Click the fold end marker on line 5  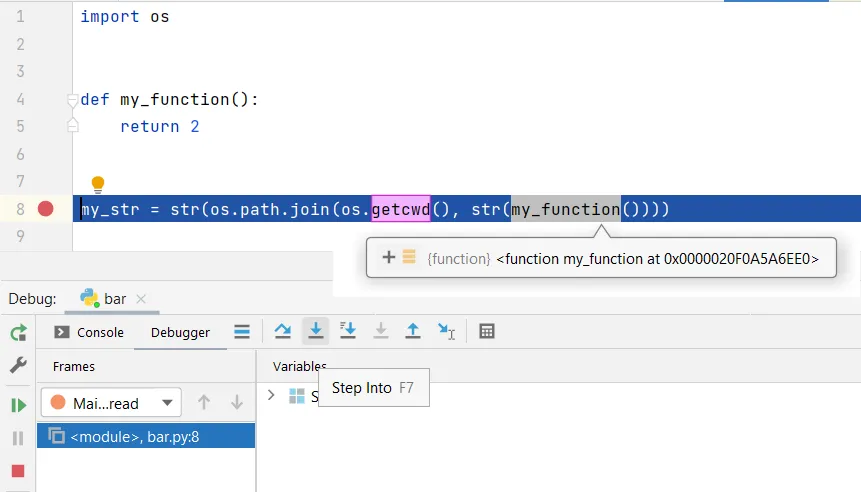pos(72,126)
